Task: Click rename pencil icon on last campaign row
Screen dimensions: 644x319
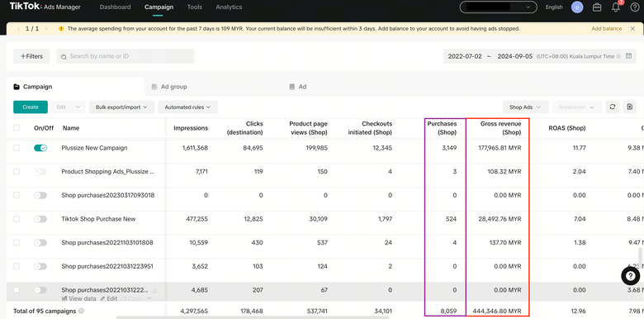Action: [x=155, y=291]
